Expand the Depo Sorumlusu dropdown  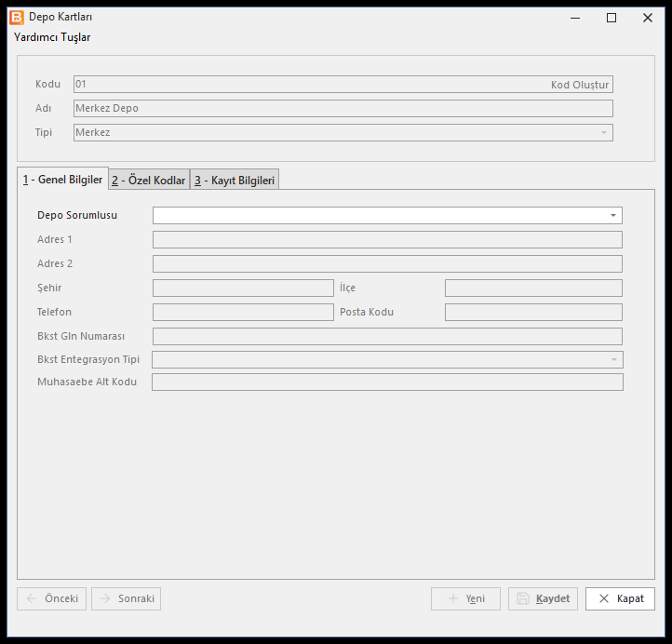[613, 216]
